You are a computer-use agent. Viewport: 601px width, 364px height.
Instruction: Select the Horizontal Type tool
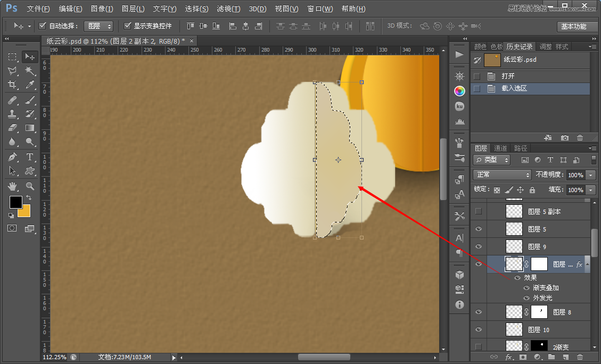(x=29, y=156)
